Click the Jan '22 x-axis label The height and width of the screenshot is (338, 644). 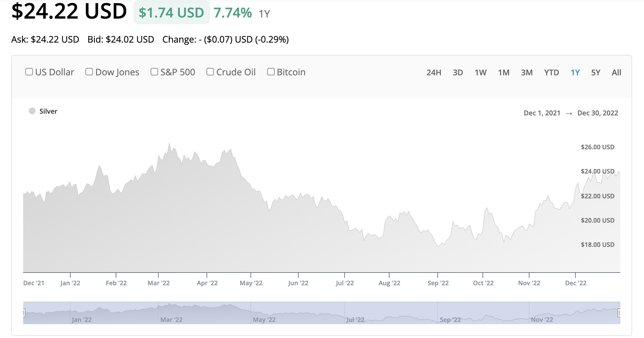[x=70, y=283]
